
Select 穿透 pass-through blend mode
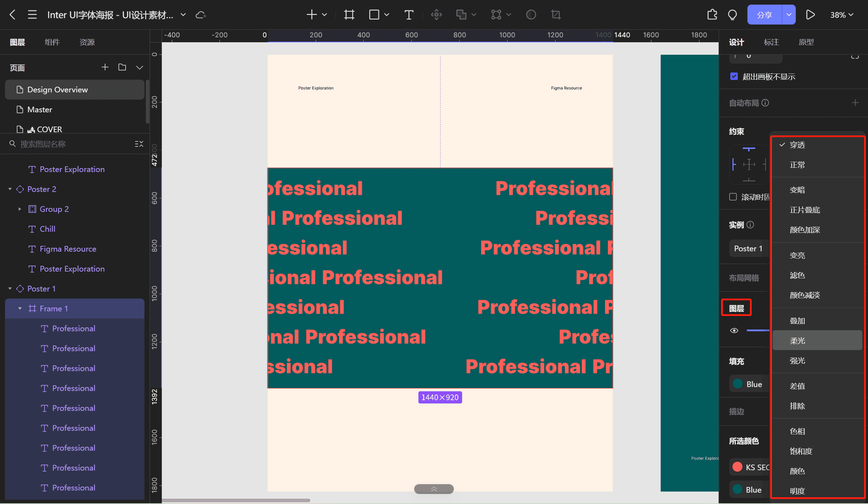click(x=817, y=145)
